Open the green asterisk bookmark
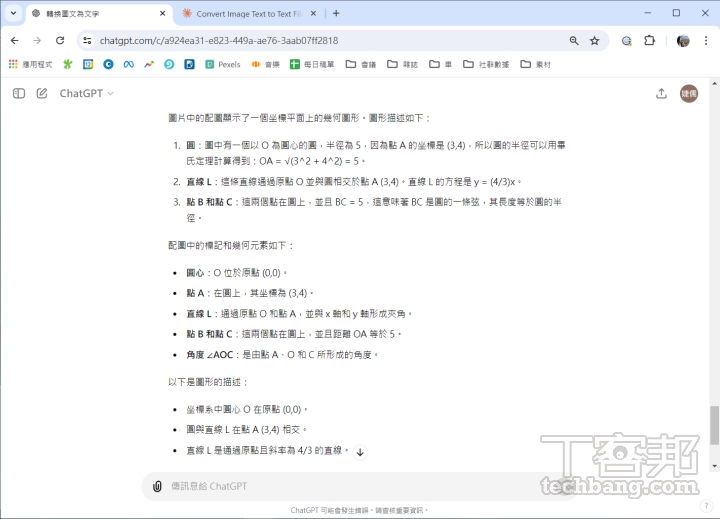 tap(68, 64)
